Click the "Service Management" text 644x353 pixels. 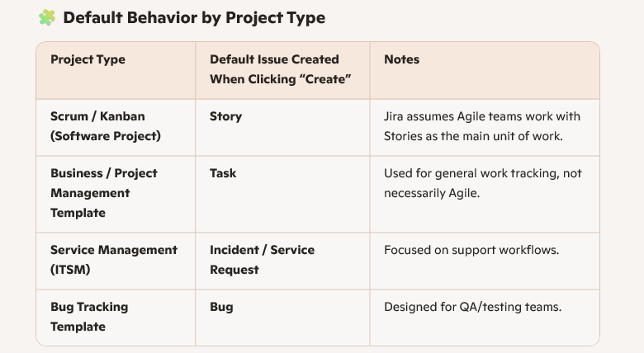click(113, 250)
